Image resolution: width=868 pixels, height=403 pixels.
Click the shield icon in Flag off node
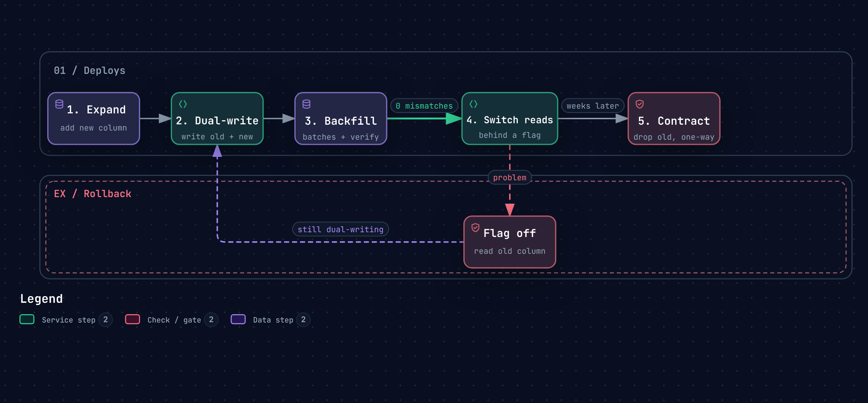[x=475, y=228]
